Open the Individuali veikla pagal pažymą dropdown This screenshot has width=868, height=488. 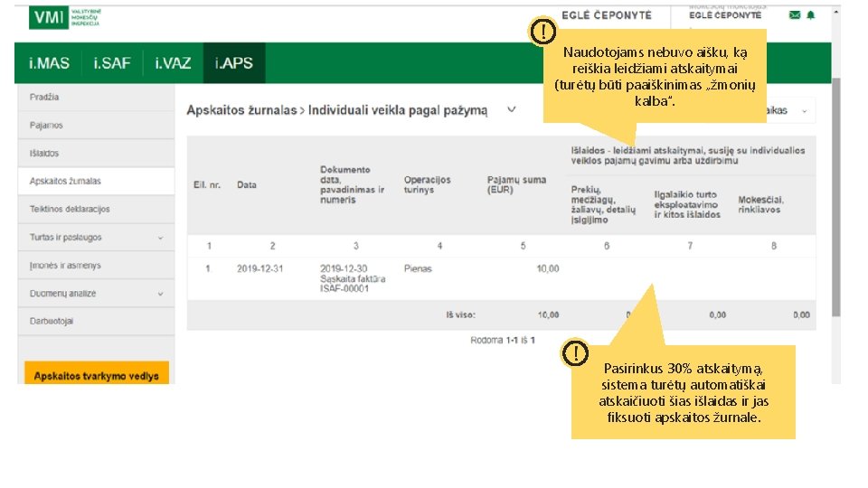point(512,109)
